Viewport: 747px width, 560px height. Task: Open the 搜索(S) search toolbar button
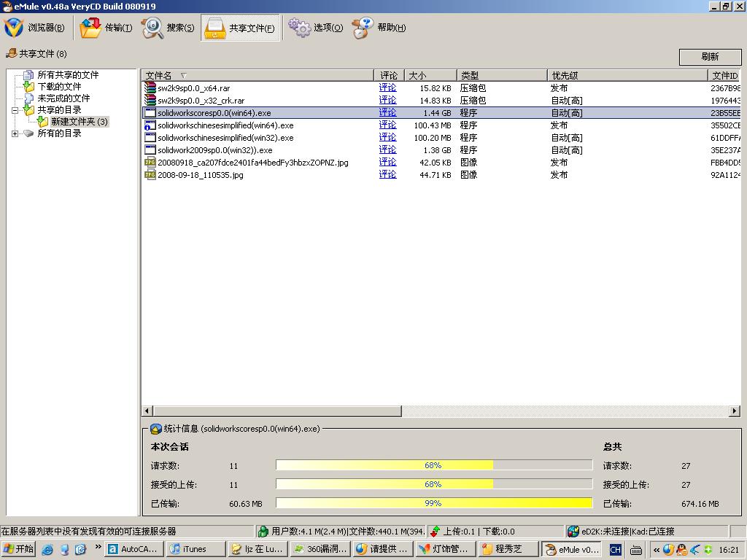click(x=168, y=28)
